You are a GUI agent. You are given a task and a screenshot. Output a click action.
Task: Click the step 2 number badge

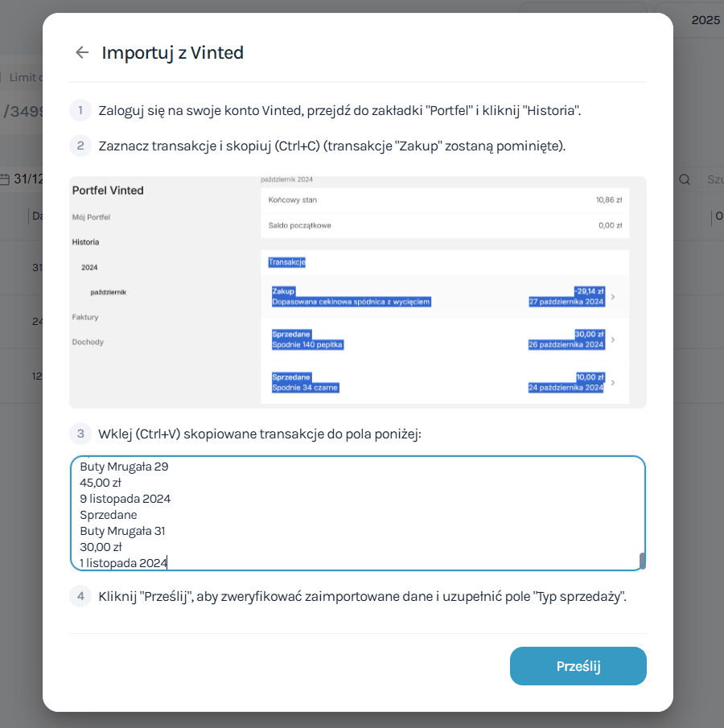(x=80, y=146)
